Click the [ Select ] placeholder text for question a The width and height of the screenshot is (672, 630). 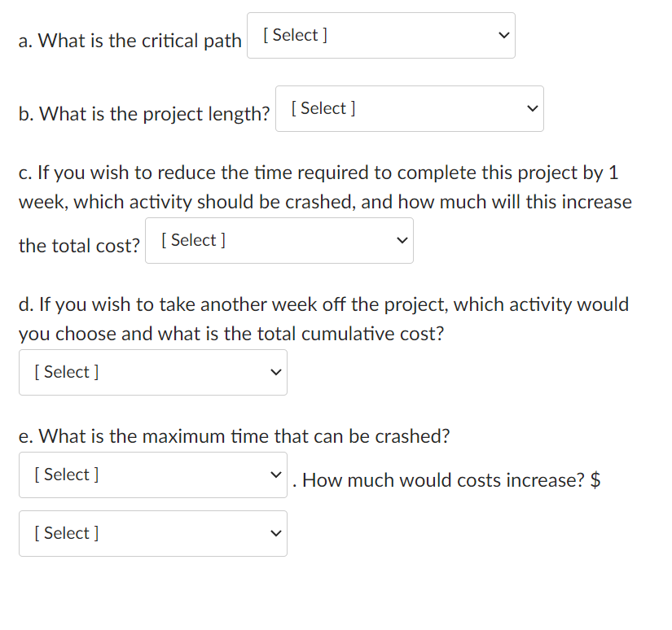coord(294,35)
